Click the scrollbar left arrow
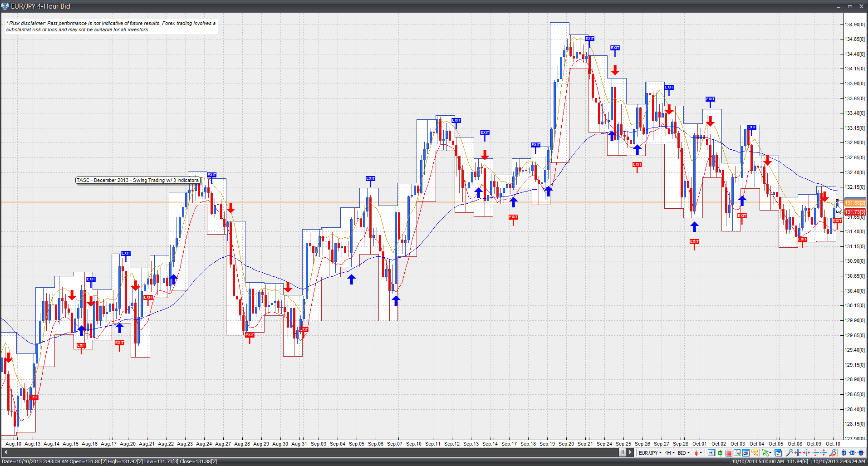The image size is (868, 466). [x=5, y=452]
